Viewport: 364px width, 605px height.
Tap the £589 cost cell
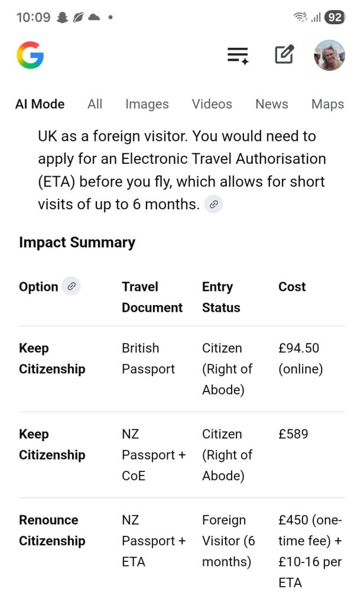point(293,434)
